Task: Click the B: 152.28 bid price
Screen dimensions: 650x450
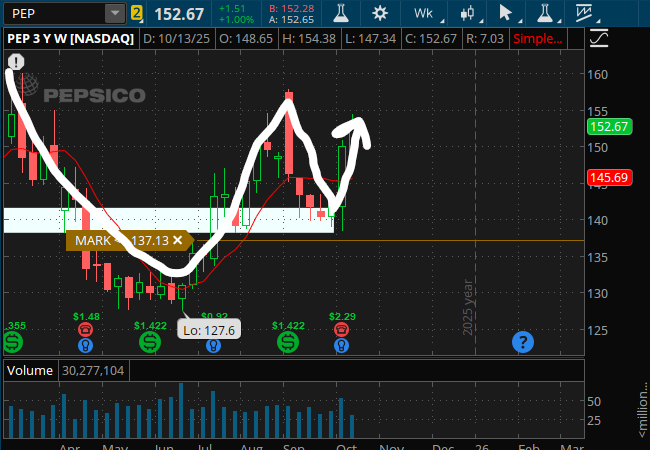Action: click(291, 8)
